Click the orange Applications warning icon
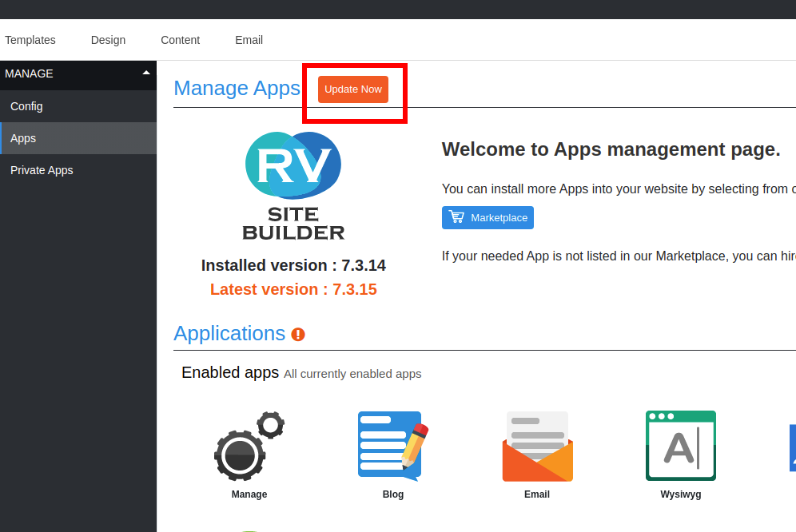This screenshot has width=796, height=532. pos(298,335)
